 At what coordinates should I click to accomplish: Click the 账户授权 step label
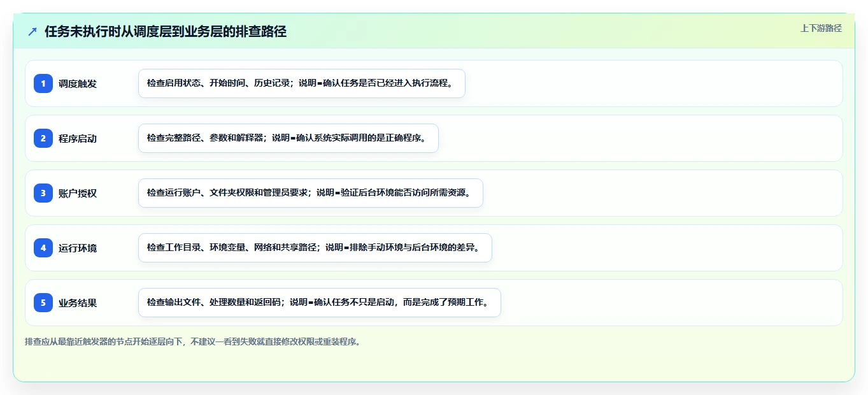(78, 193)
